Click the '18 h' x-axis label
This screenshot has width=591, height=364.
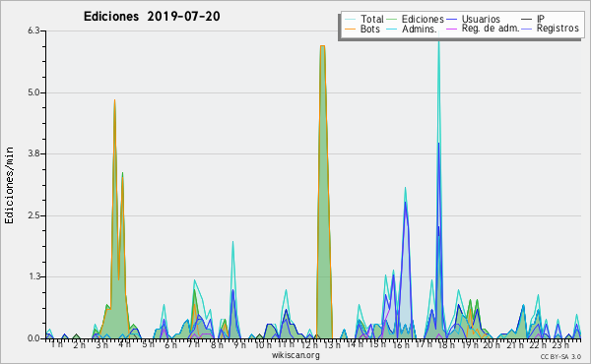[446, 344]
